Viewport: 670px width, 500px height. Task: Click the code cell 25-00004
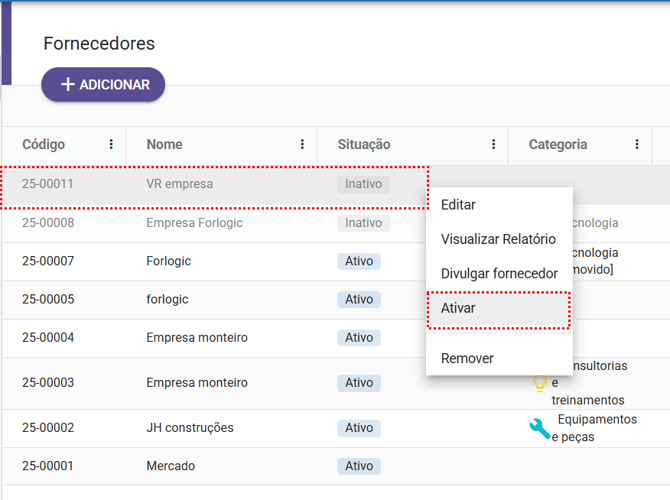48,338
